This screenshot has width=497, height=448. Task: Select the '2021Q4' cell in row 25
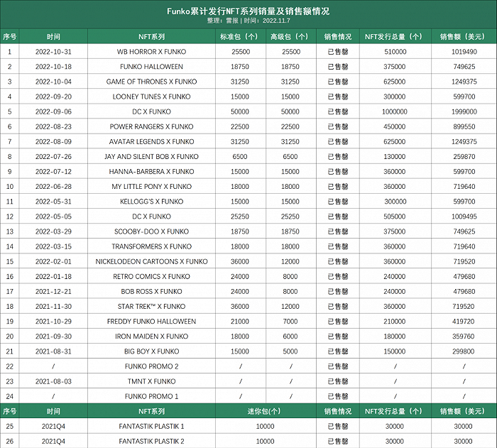(x=53, y=427)
